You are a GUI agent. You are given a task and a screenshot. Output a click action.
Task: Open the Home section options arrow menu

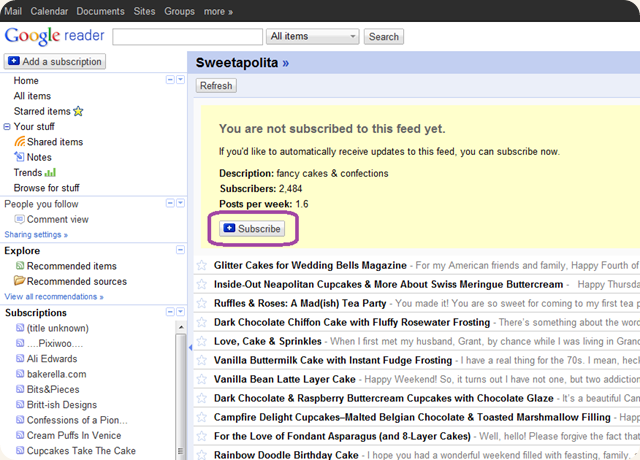180,80
